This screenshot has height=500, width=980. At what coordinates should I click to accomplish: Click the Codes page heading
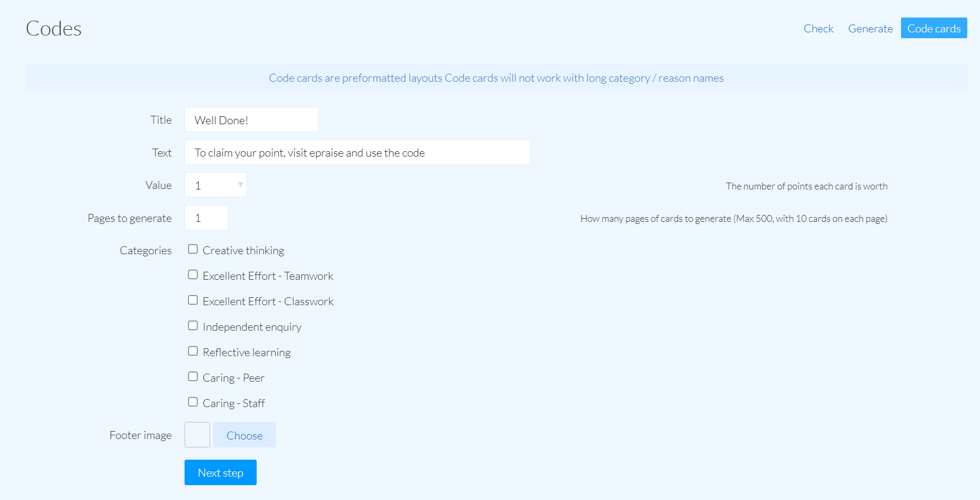54,29
